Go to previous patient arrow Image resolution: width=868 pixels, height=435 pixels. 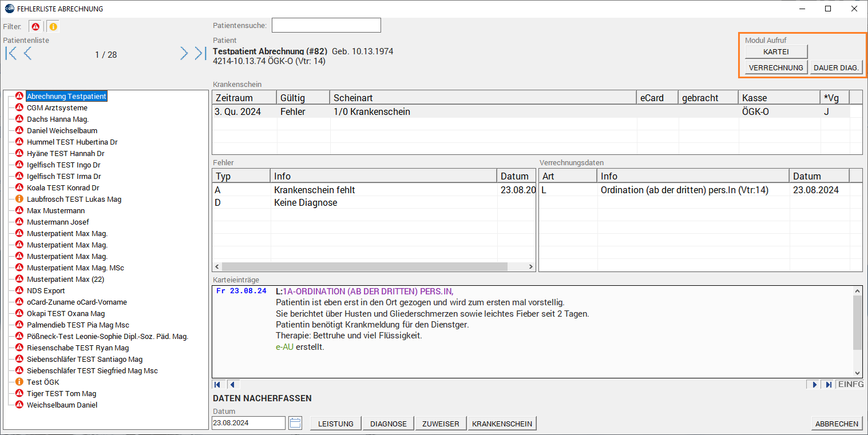27,54
